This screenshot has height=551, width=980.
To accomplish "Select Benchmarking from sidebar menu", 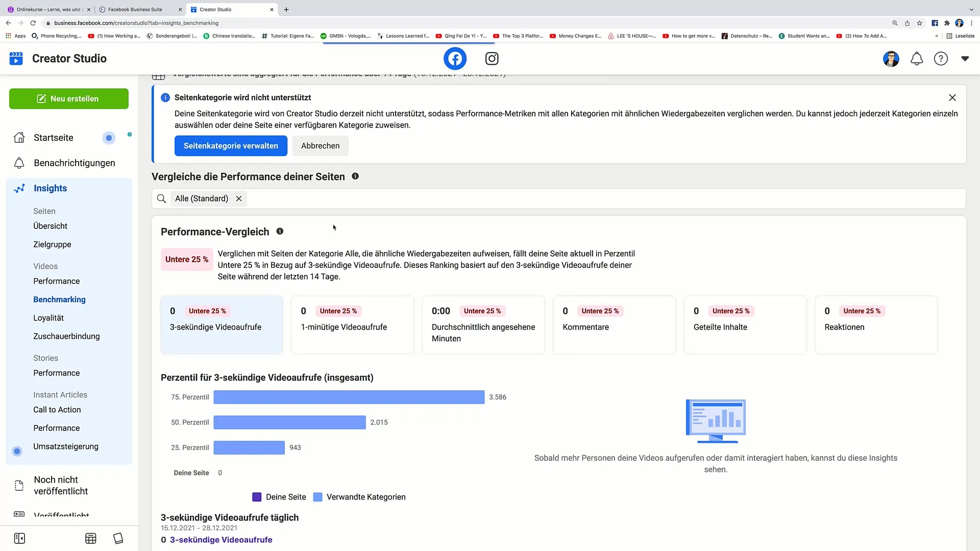I will pos(59,298).
